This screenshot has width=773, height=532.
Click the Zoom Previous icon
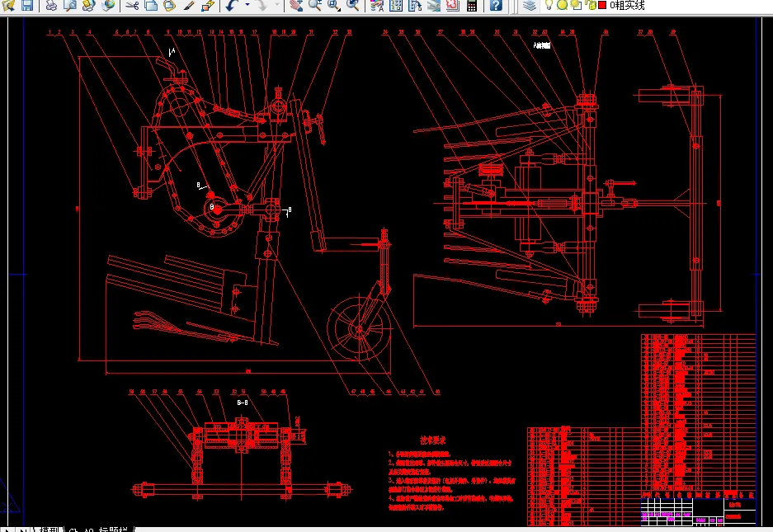tap(352, 5)
